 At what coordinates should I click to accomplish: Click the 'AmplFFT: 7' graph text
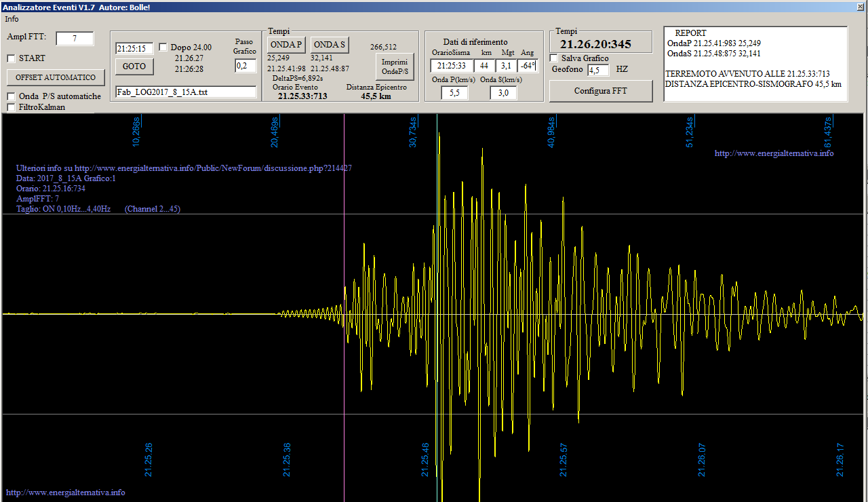click(37, 198)
